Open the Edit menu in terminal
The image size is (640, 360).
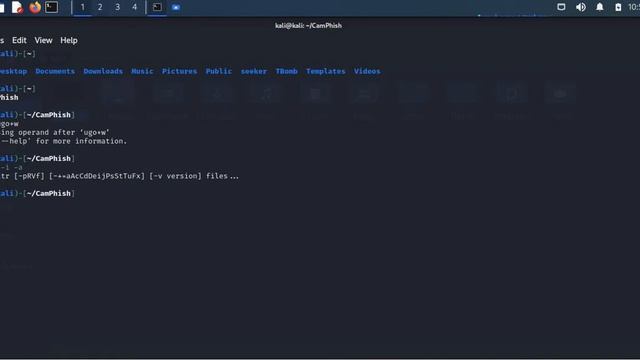click(x=19, y=40)
